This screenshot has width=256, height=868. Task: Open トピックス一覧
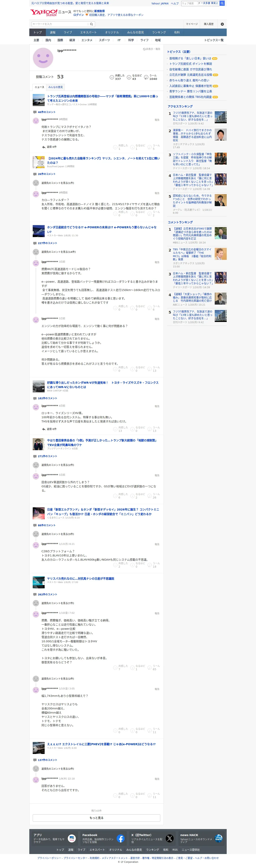coord(214,40)
